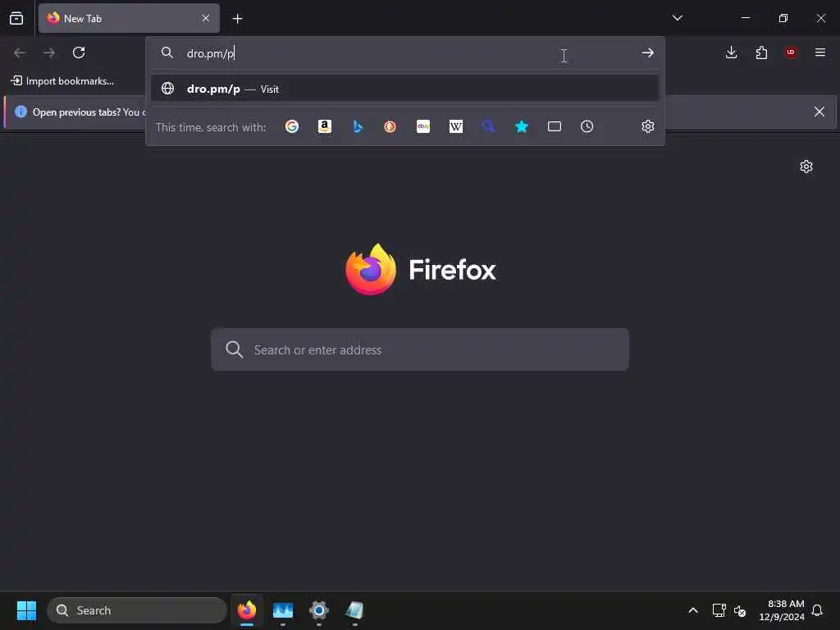Open Firefox View in the tab strip
The image size is (840, 630).
(x=16, y=18)
